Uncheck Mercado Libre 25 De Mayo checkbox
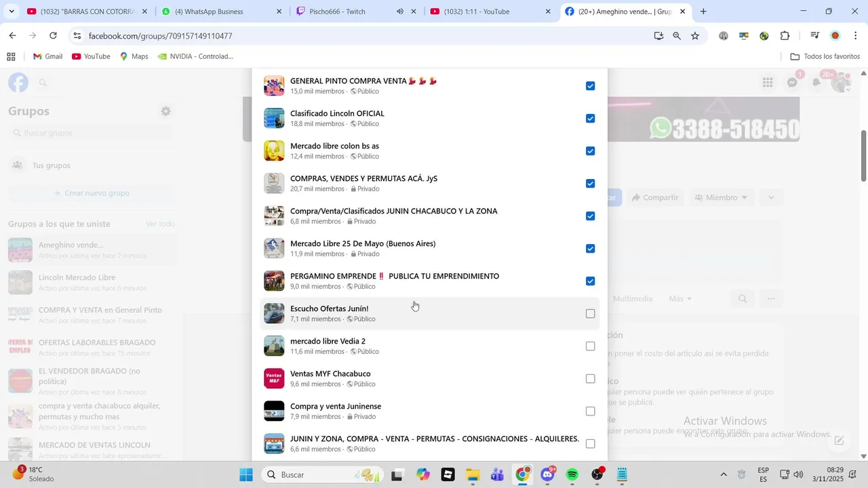 click(x=590, y=249)
